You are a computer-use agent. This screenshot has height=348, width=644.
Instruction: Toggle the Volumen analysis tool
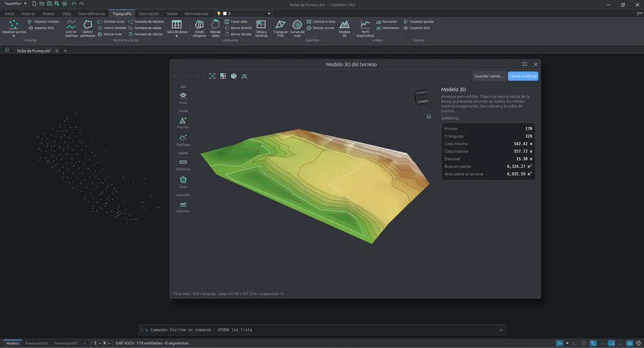pyautogui.click(x=183, y=206)
